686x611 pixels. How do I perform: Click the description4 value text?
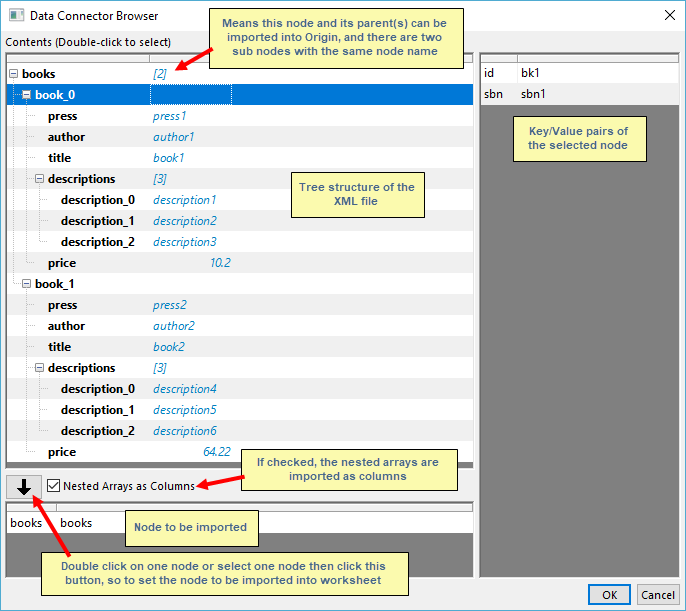pyautogui.click(x=185, y=389)
